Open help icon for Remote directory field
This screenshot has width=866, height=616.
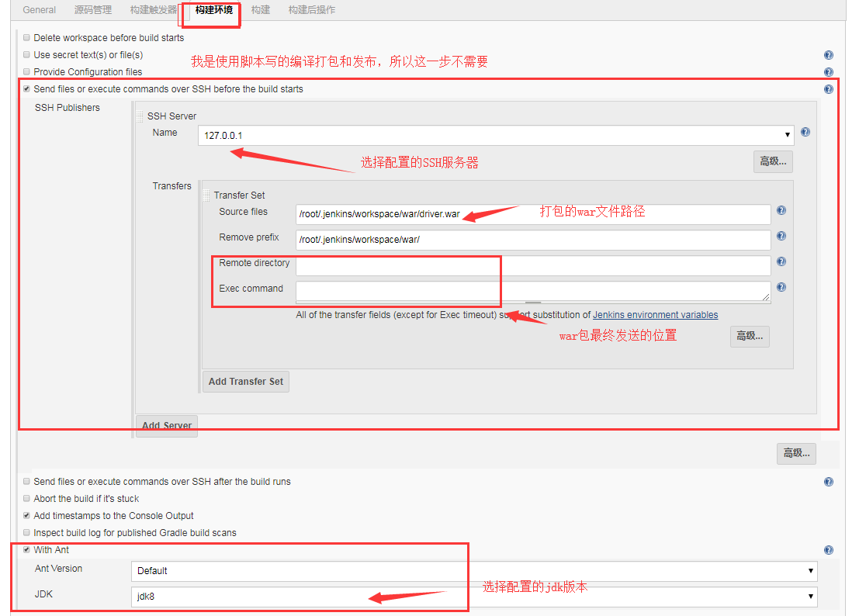click(x=781, y=261)
